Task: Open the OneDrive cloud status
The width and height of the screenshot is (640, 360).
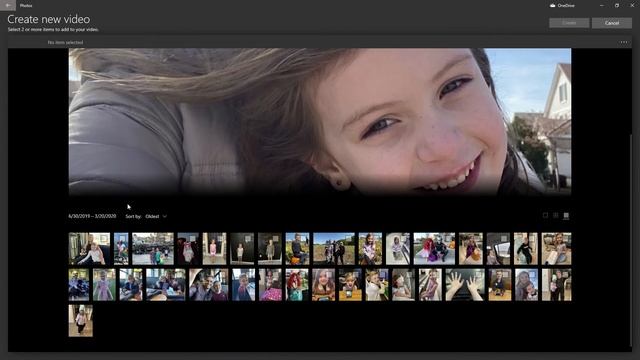Action: pyautogui.click(x=562, y=6)
